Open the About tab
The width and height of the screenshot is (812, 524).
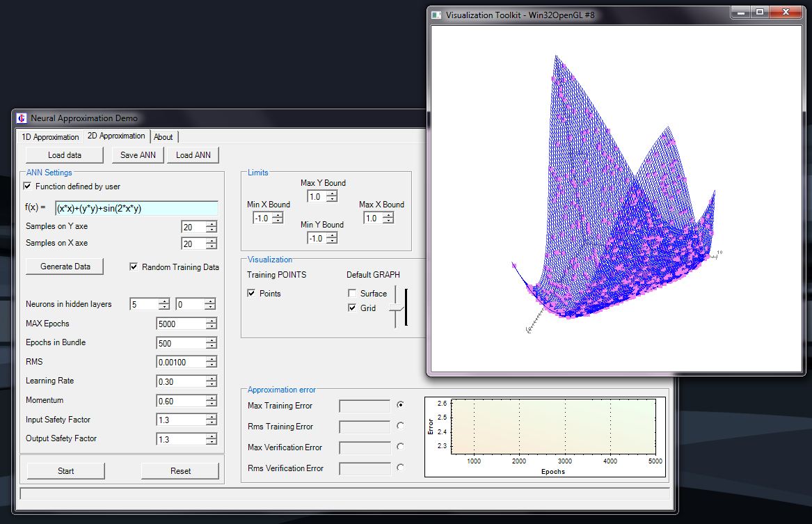[164, 136]
